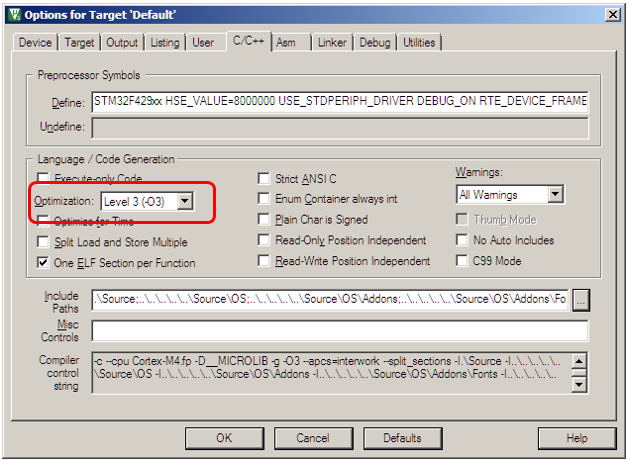Uncheck One ELF Section per Function
The height and width of the screenshot is (460, 630).
coord(43,263)
